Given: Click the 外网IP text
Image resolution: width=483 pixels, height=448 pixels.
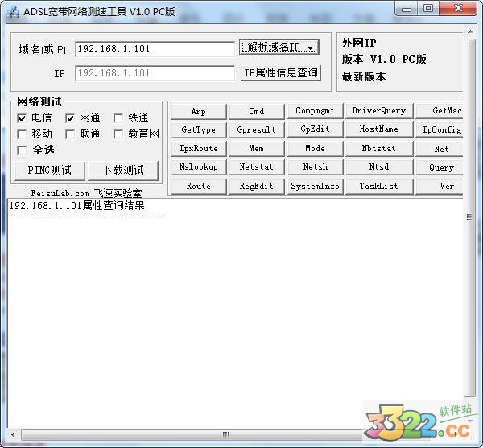Looking at the screenshot, I should 359,43.
